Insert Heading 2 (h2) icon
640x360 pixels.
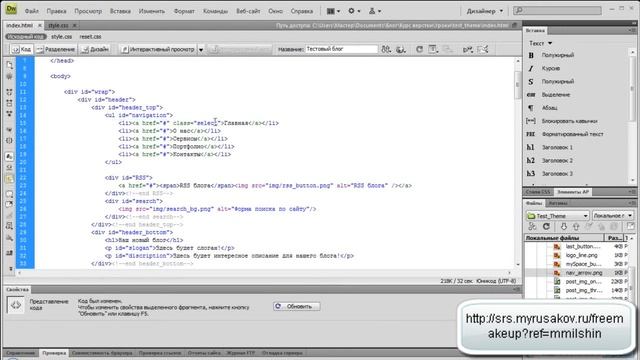point(531,160)
